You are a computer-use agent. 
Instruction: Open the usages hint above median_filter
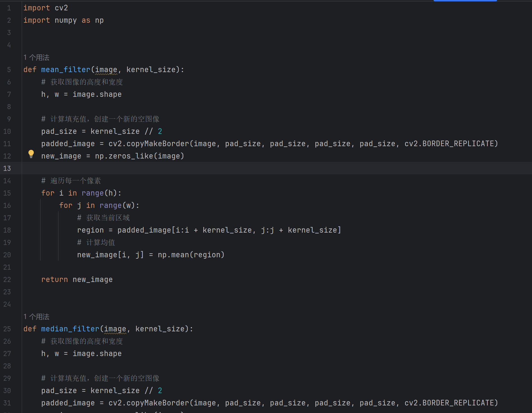point(36,317)
